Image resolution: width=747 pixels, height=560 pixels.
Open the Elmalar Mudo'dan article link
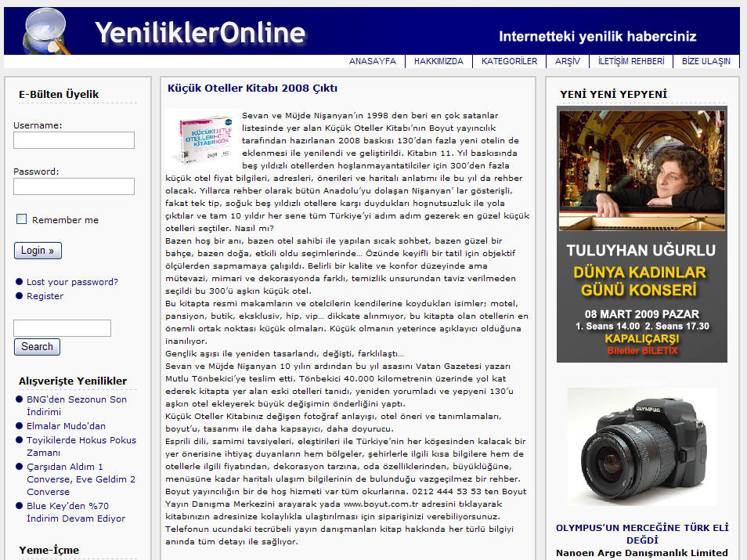(66, 426)
